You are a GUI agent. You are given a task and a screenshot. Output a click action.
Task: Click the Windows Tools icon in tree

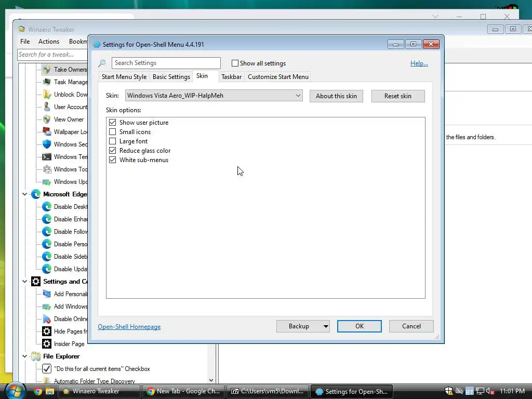tap(47, 169)
